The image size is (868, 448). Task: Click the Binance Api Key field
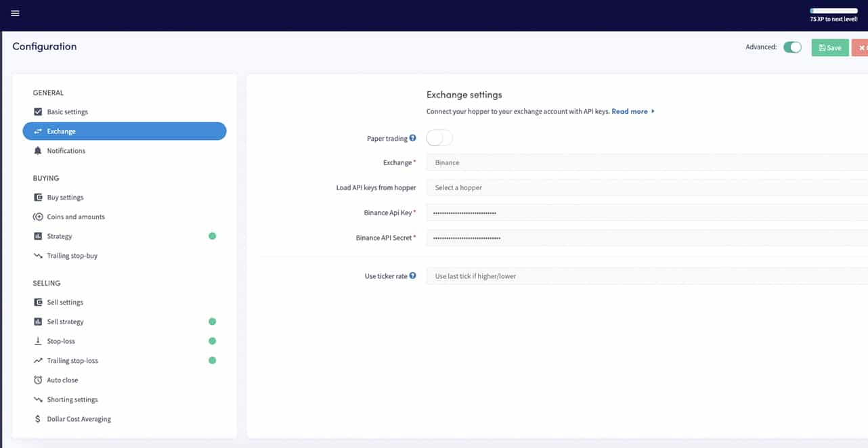pos(647,212)
